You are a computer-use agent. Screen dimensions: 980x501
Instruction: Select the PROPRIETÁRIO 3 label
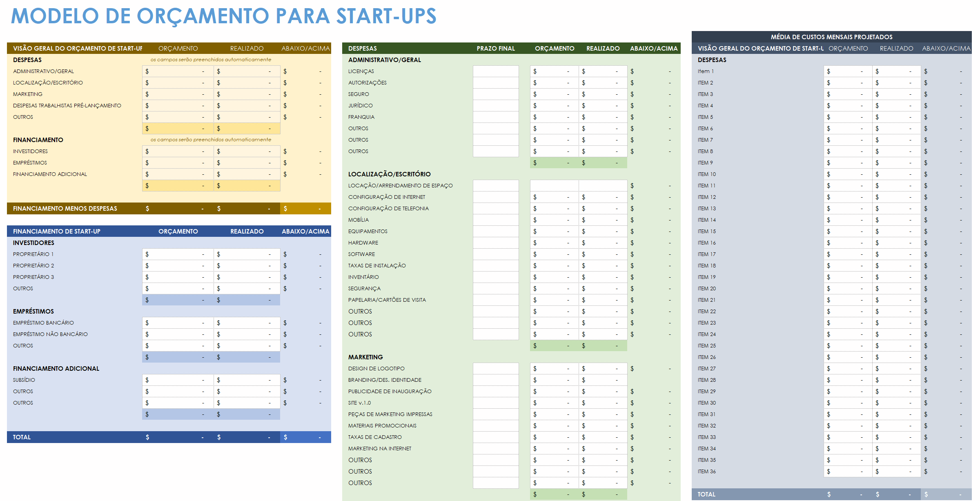coord(33,277)
